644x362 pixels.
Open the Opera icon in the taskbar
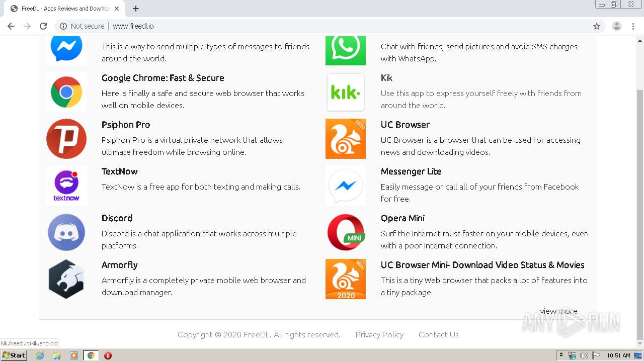pos(108,355)
